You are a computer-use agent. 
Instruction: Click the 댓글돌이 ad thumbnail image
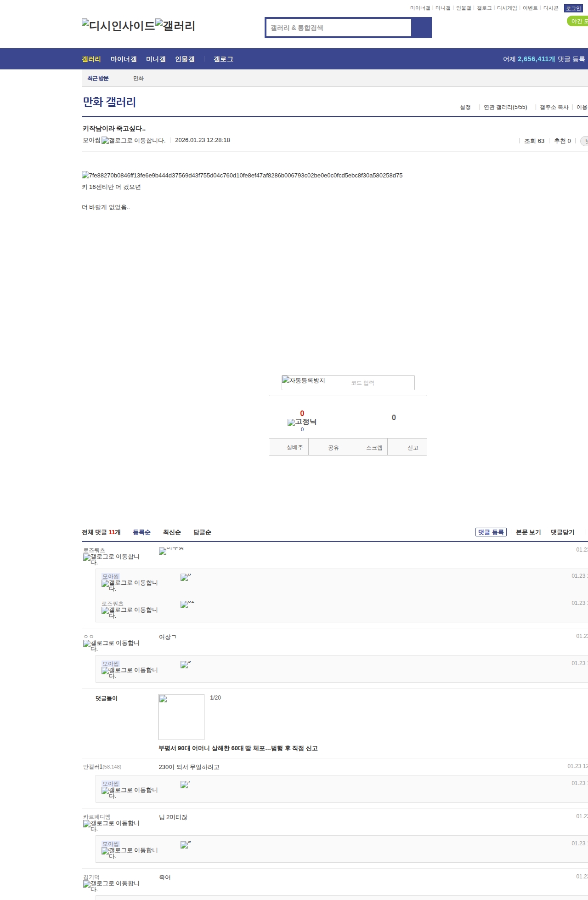(x=181, y=717)
